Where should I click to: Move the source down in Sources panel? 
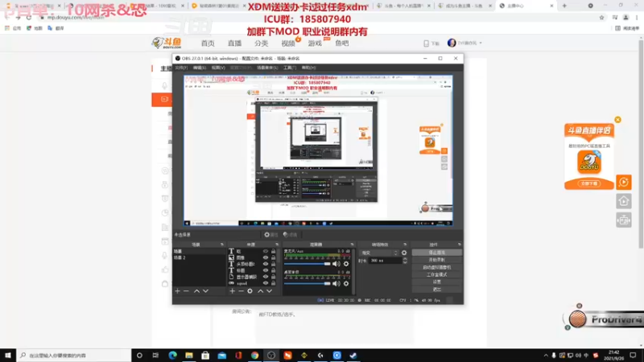[270, 291]
